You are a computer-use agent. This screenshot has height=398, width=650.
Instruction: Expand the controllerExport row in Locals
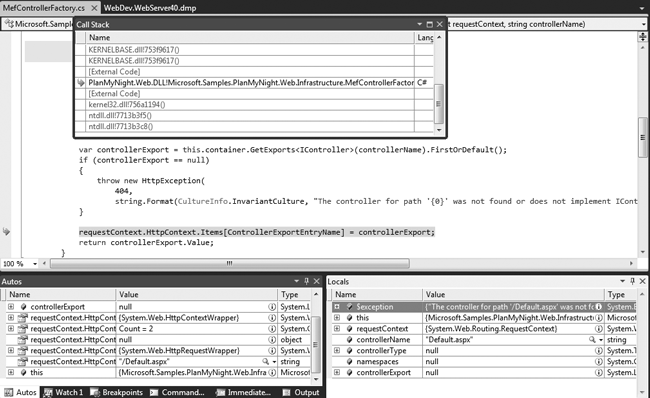pyautogui.click(x=337, y=372)
